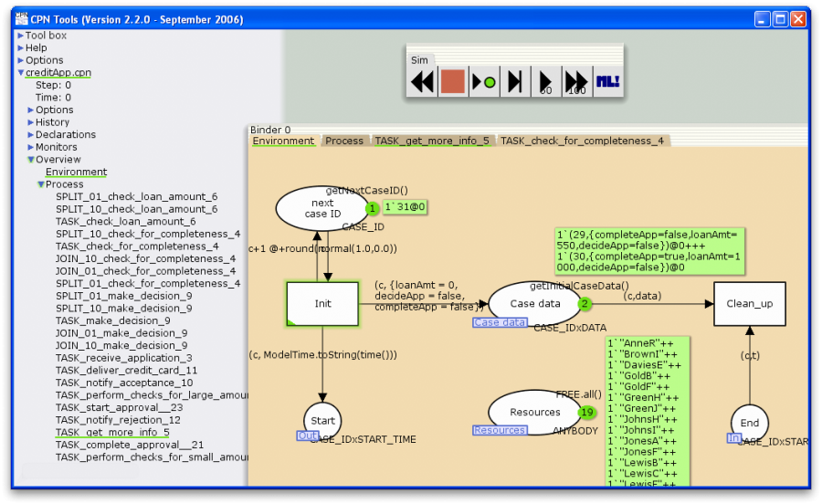Open TASK_make_decision_9 page in tree
The image size is (822, 504).
pos(112,320)
